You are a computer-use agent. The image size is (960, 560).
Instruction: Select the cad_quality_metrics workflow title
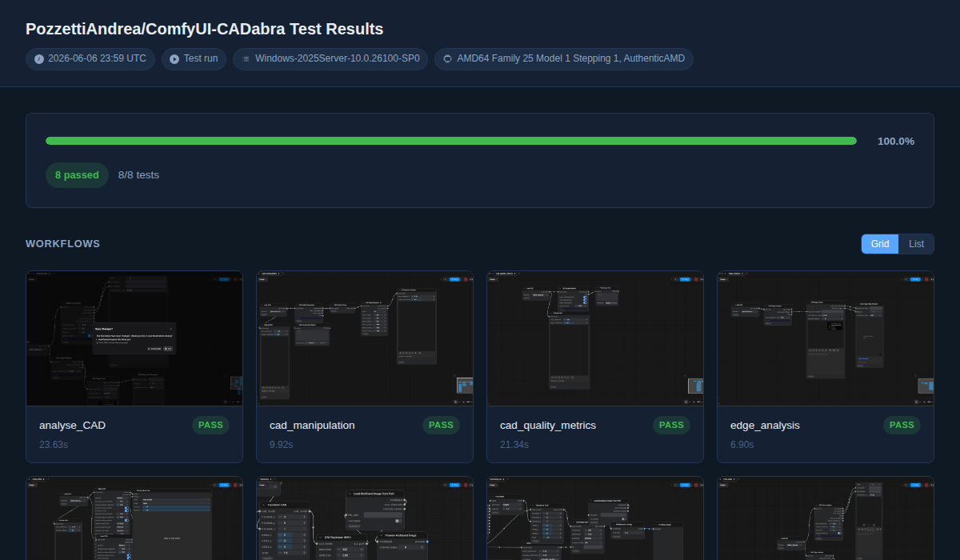[x=548, y=426]
